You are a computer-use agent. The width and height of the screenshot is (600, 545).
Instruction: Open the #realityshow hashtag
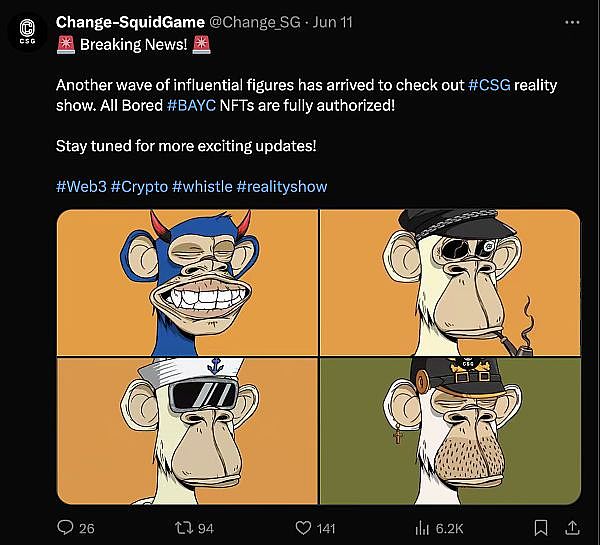(282, 186)
